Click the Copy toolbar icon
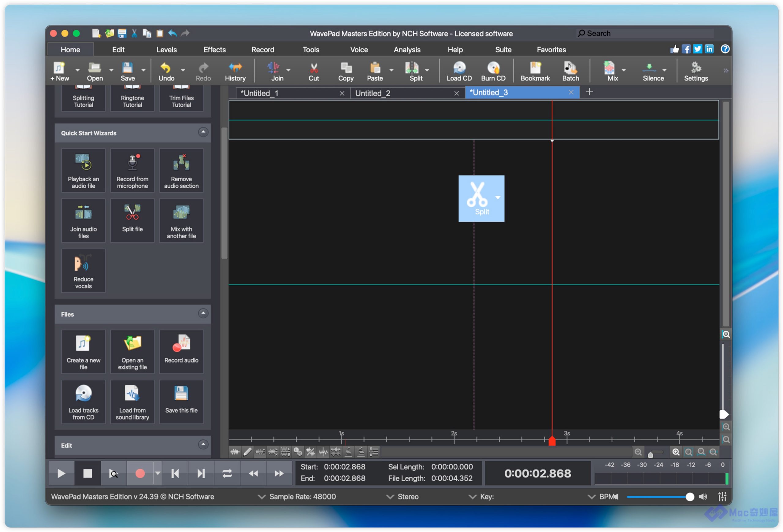The image size is (783, 532). pos(346,71)
